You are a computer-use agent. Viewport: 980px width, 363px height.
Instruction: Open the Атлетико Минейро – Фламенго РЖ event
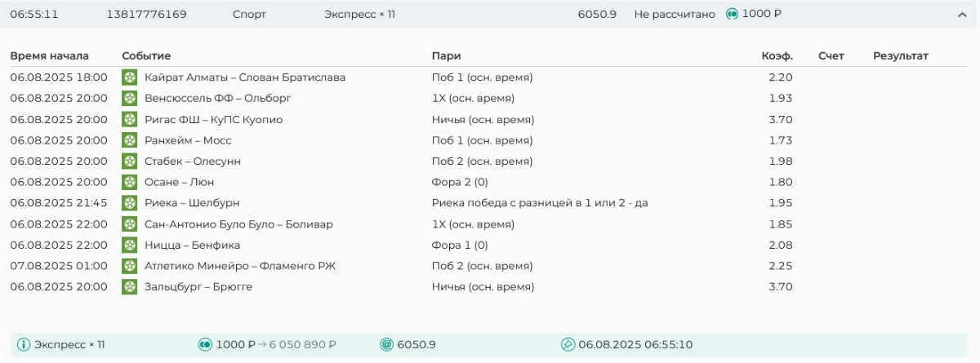pyautogui.click(x=239, y=266)
